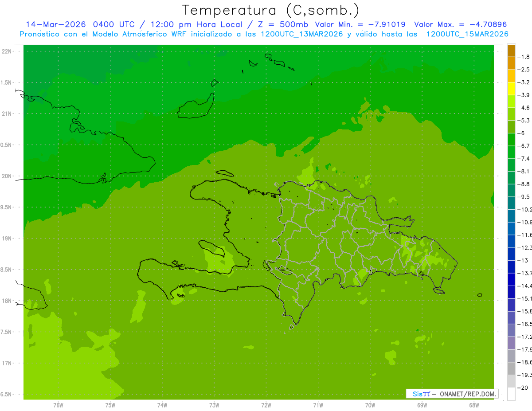This screenshot has width=532, height=411.
Task: Click the '20N' latitude label
Action: 7,176
